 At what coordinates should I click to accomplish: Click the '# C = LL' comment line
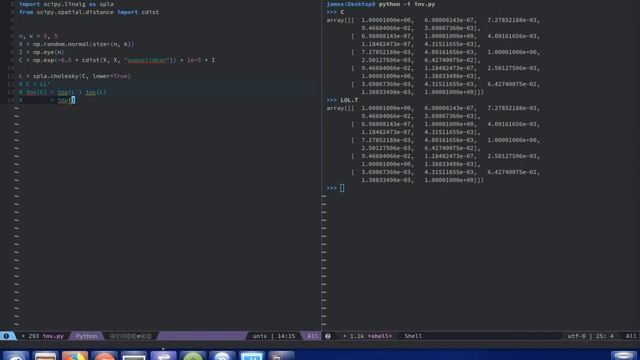click(34, 84)
